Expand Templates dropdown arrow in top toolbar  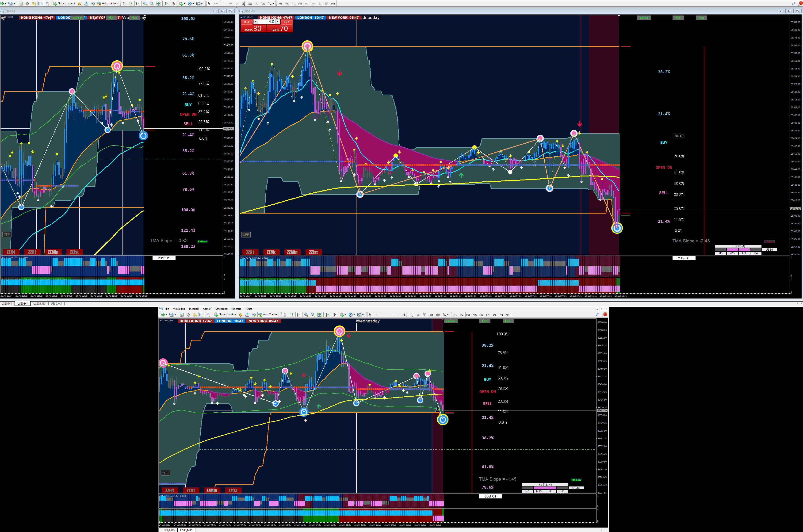coord(202,3)
